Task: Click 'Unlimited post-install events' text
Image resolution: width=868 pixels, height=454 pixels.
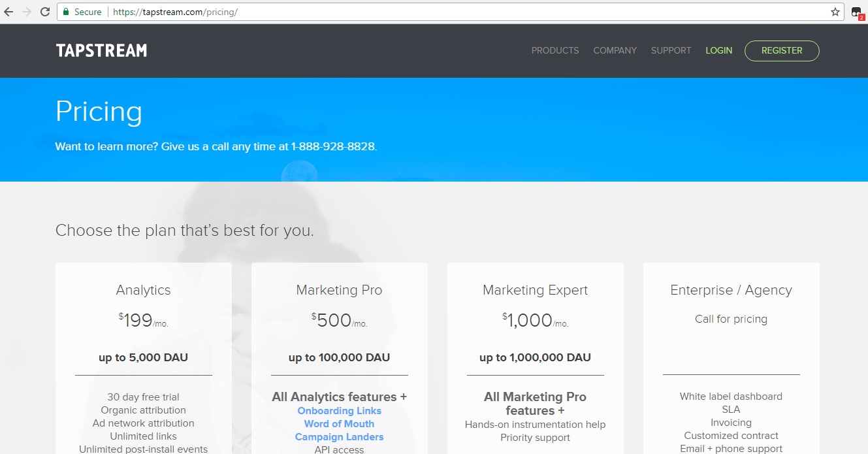Action: coord(143,449)
